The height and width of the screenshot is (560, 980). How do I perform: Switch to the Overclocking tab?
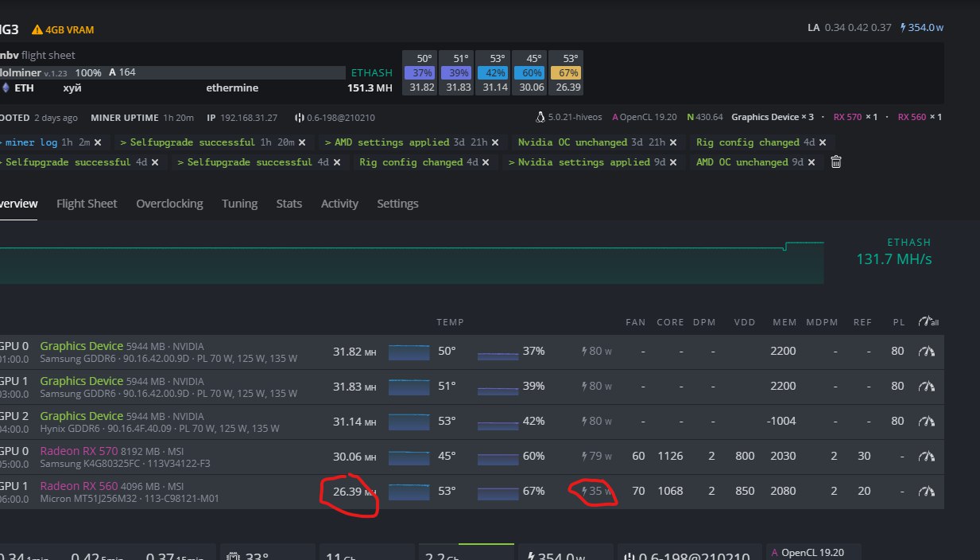tap(169, 204)
